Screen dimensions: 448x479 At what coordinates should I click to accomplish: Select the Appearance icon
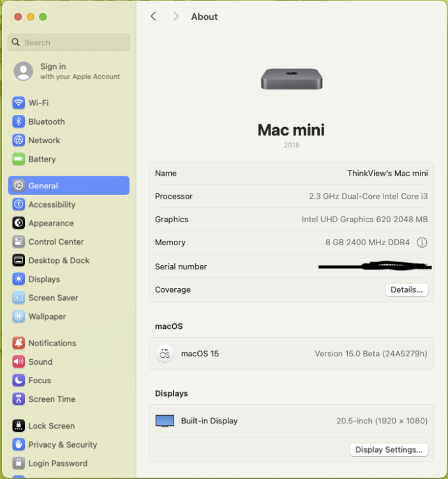(19, 223)
